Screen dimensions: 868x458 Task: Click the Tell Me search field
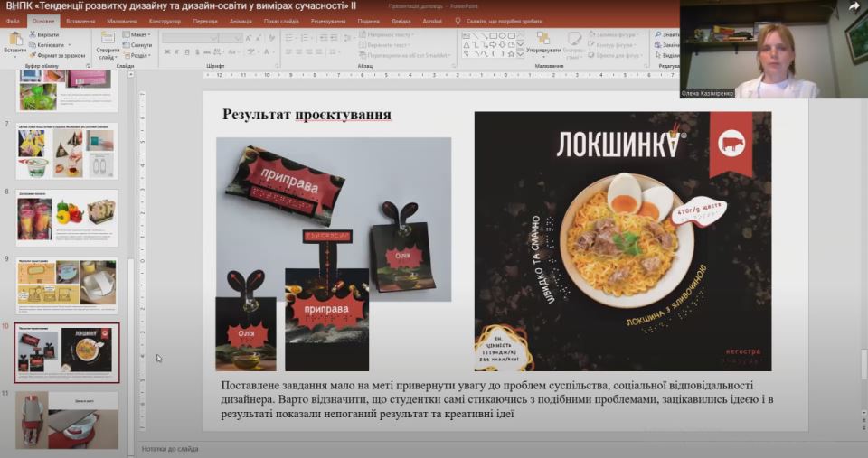coord(505,21)
